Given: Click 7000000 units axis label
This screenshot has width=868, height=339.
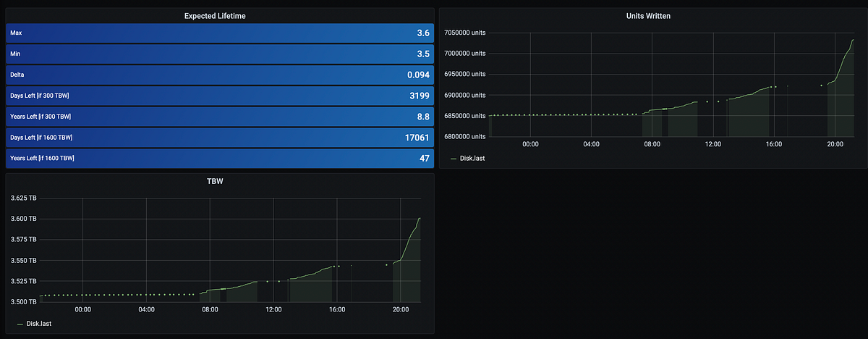Looking at the screenshot, I should (x=464, y=54).
